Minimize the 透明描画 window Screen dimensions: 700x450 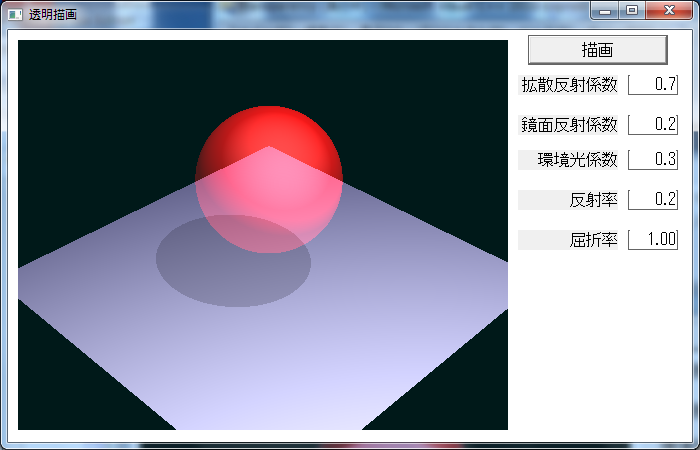tap(605, 11)
